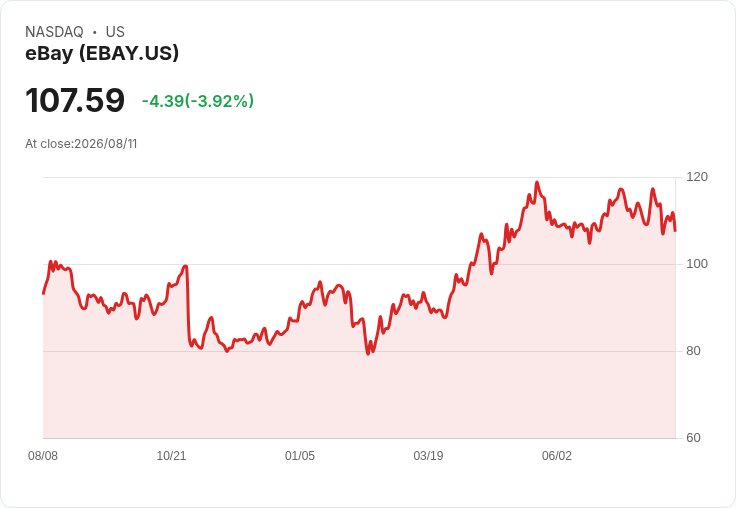Open the eBay (EBAY.US) stock title
The image size is (736, 508).
coord(102,53)
